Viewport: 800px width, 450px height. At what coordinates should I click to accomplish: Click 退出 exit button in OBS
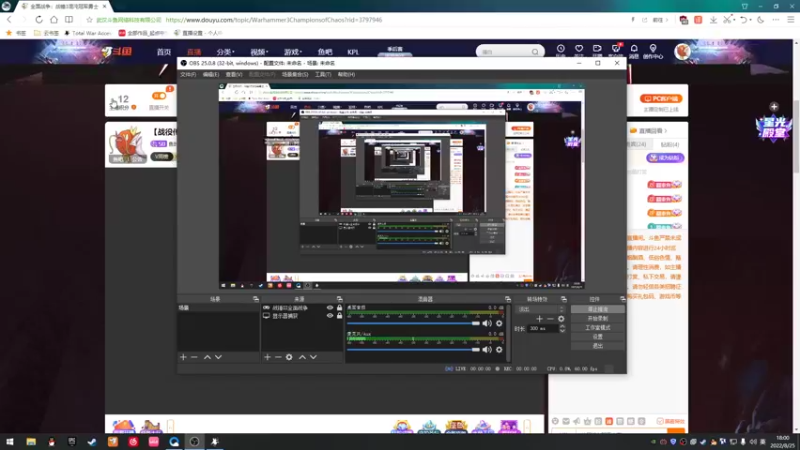click(x=597, y=346)
